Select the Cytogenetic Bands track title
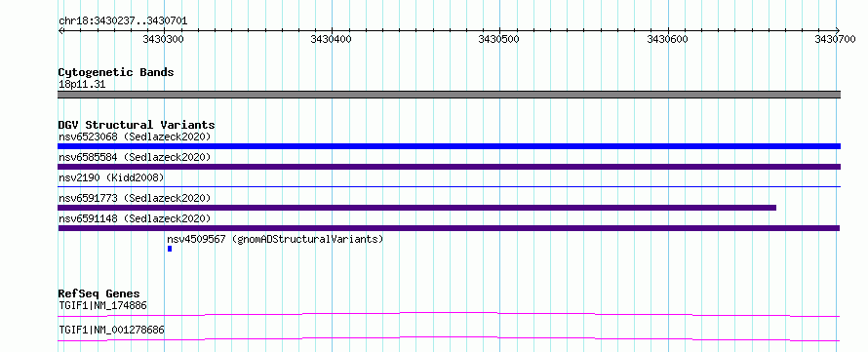This screenshot has width=868, height=352. tap(116, 72)
